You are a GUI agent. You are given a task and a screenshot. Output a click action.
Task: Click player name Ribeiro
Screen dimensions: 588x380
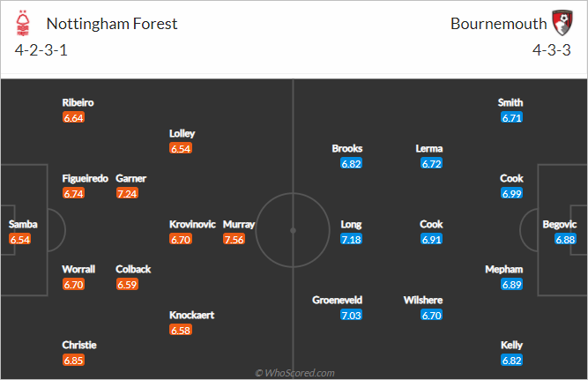click(x=78, y=102)
